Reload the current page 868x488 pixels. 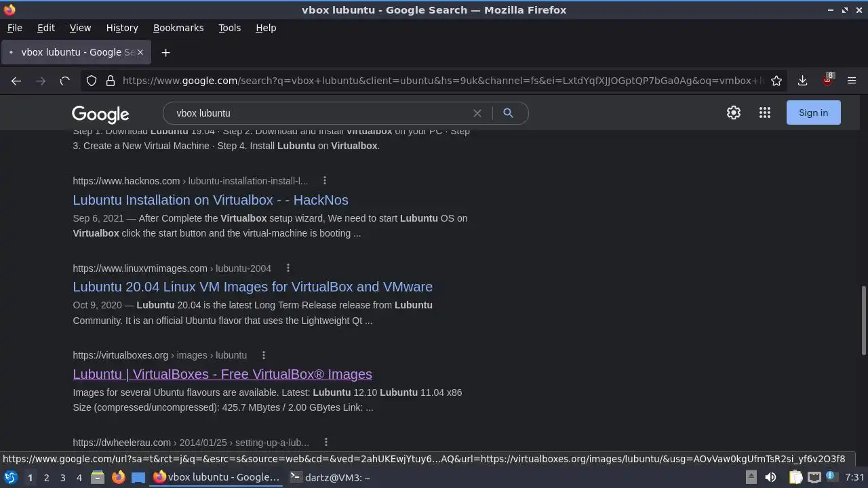(x=65, y=81)
